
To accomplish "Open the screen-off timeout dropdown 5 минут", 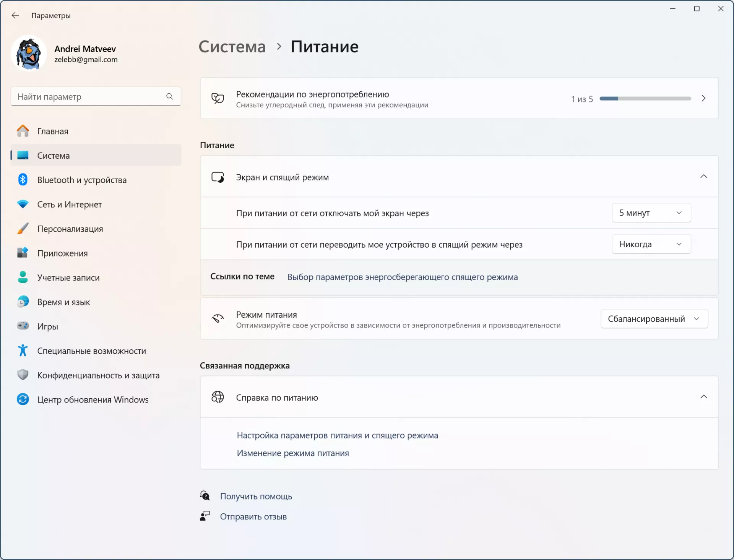I will 651,213.
